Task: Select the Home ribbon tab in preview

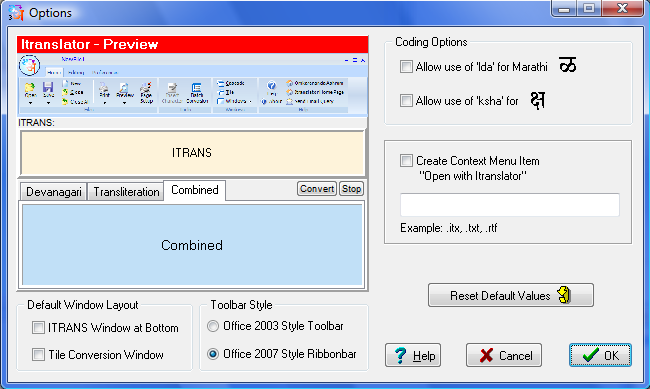Action: (x=54, y=72)
